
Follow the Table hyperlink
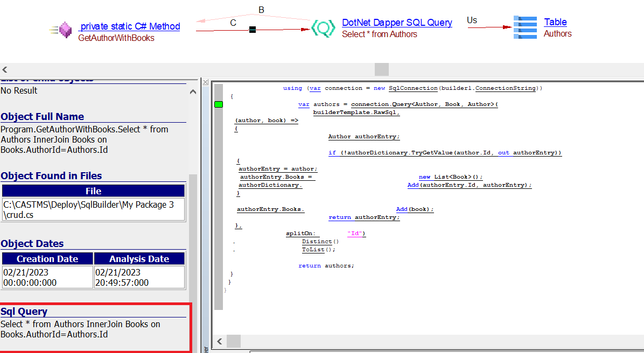(x=555, y=22)
